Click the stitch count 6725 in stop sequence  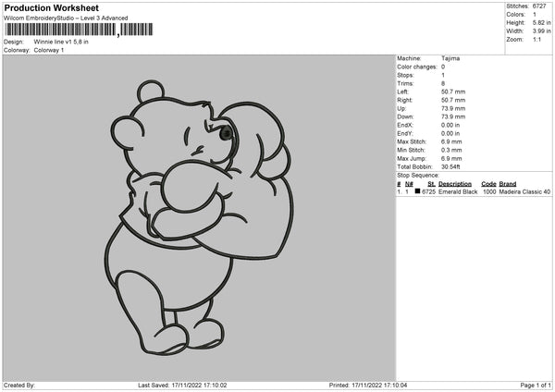pos(428,191)
